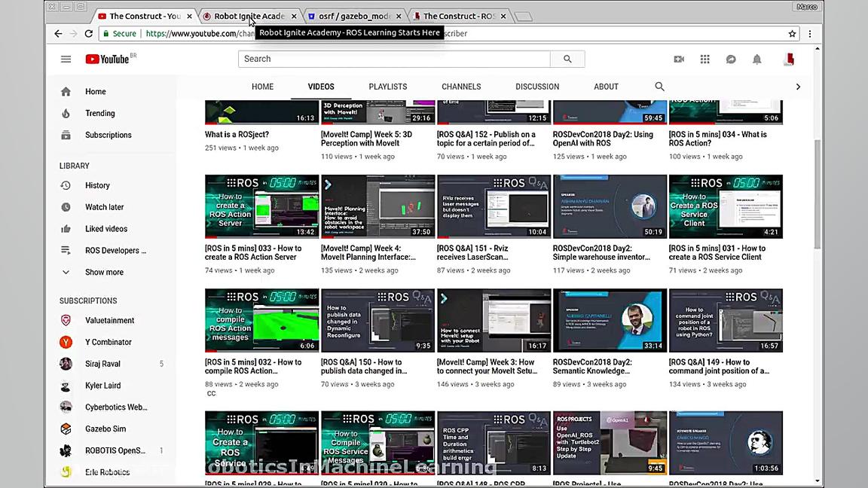Click the search magnifier button
Viewport: 868px width, 488px height.
point(567,59)
